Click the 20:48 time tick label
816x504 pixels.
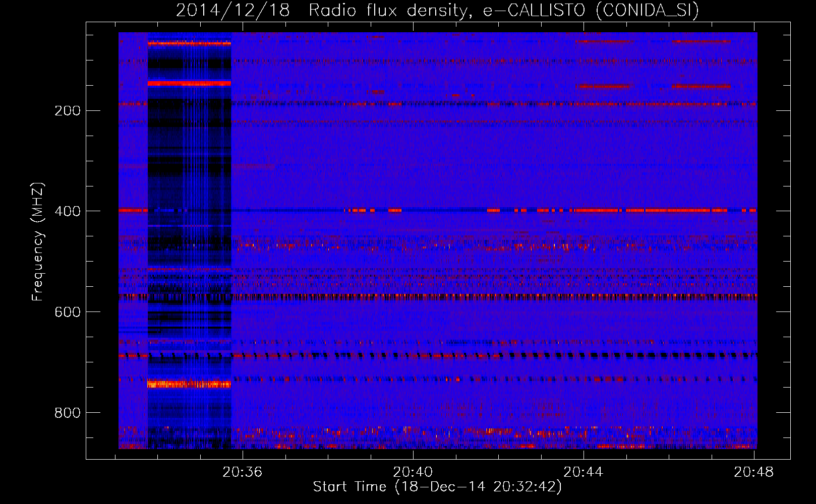[754, 472]
